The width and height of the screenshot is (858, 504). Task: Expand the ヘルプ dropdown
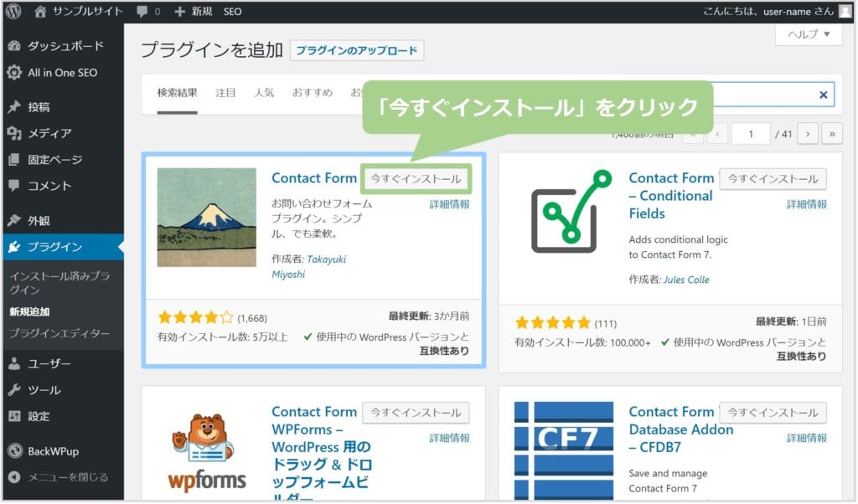click(809, 33)
